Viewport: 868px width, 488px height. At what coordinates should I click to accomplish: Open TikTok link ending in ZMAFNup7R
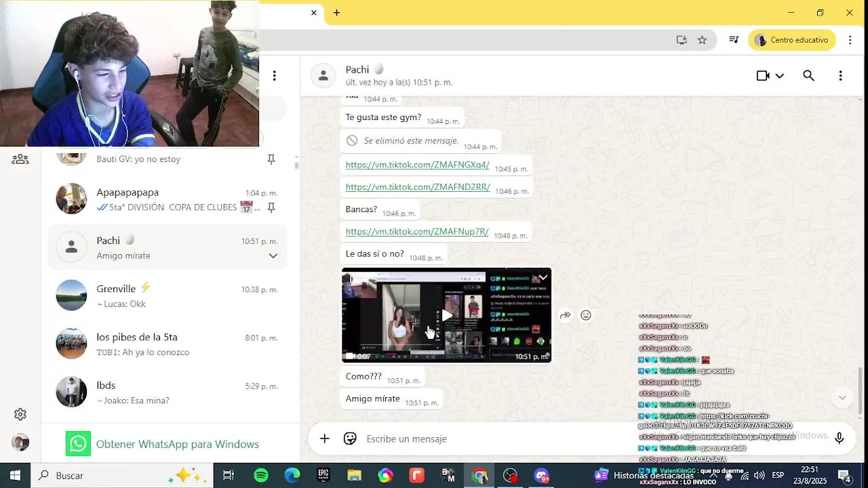click(417, 231)
